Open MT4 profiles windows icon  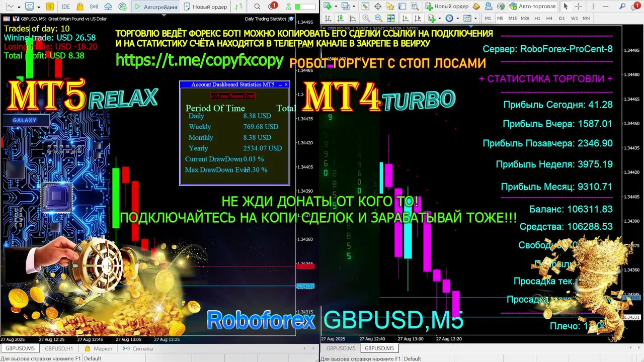coord(346,6)
